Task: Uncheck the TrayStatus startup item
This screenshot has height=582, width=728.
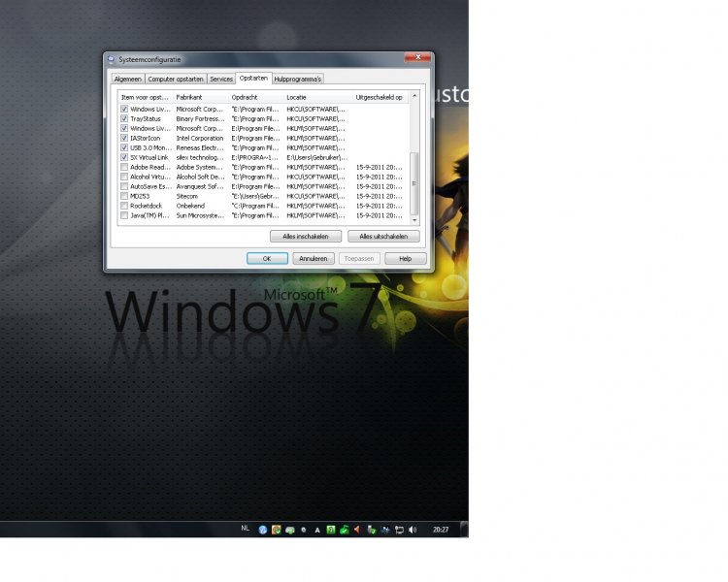Action: [x=124, y=118]
